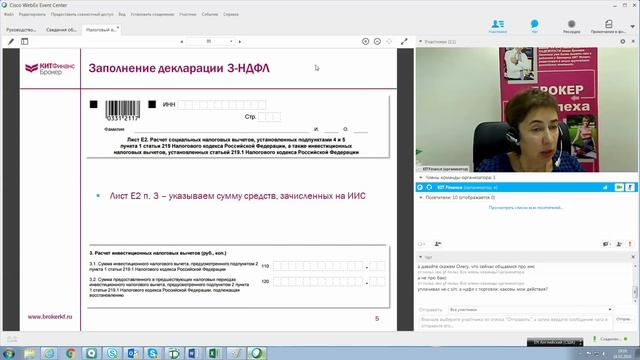Open Word from the taskbar
640x360 pixels.
pyautogui.click(x=192, y=353)
